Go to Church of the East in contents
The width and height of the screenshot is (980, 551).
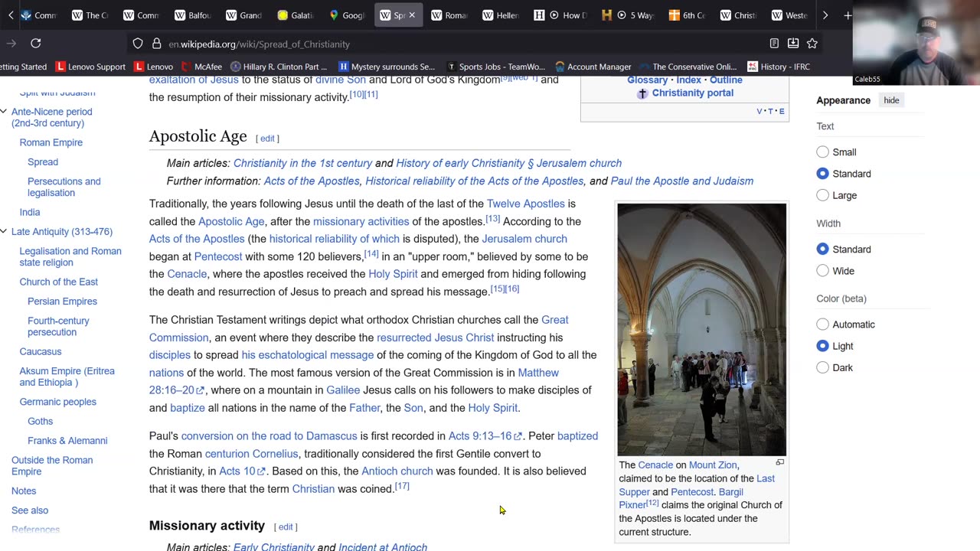tap(59, 282)
